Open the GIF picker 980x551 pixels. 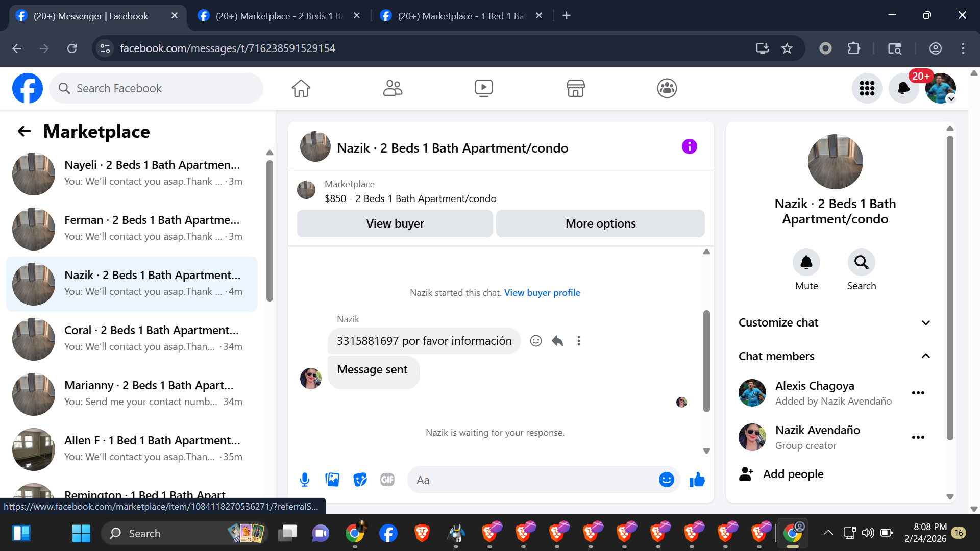[387, 480]
